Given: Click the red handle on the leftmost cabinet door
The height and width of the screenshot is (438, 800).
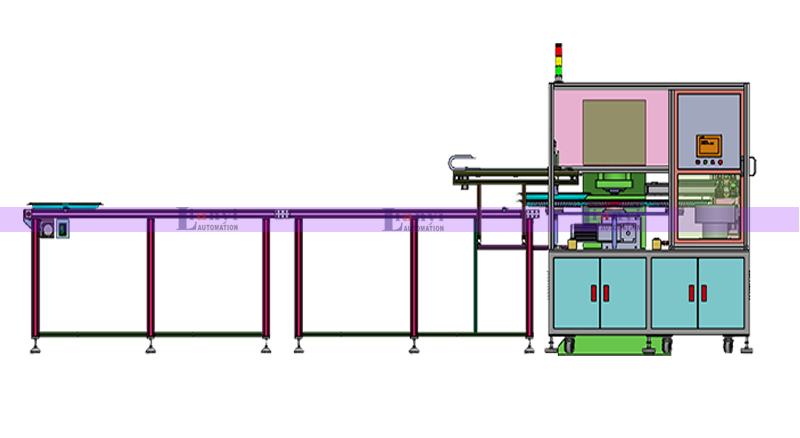Looking at the screenshot, I should coord(593,293).
